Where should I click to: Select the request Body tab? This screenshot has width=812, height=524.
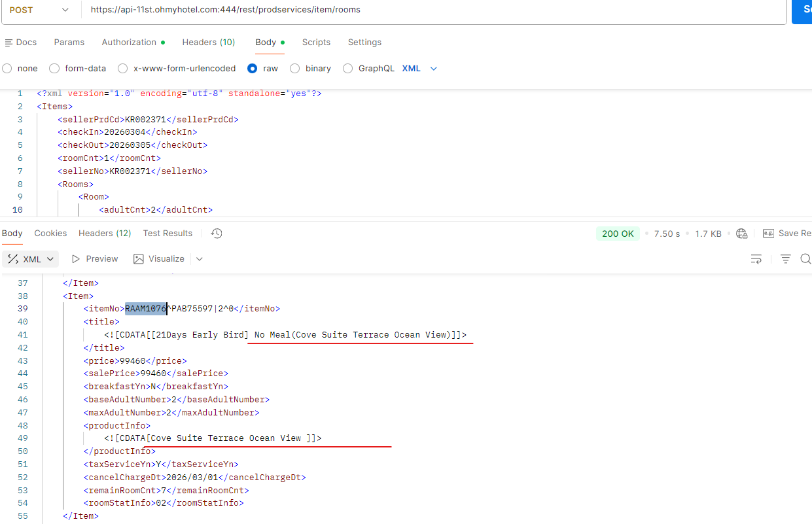pos(270,42)
